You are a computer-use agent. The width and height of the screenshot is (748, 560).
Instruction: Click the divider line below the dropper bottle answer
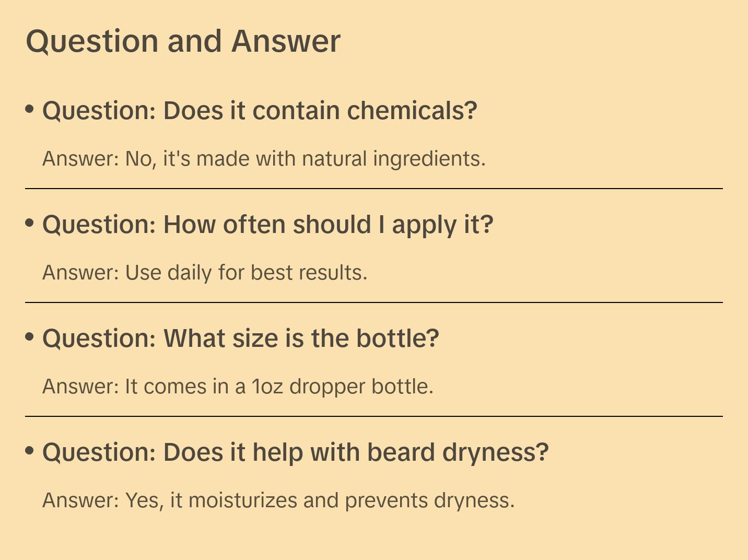[x=374, y=416]
